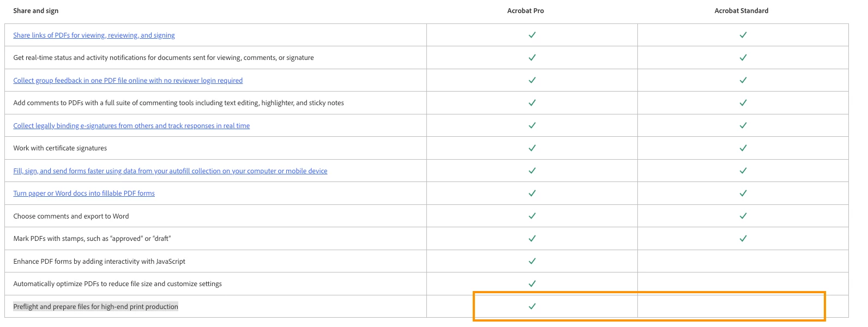Click Acrobat Standard checkmark for stamps row
The height and width of the screenshot is (327, 868).
point(743,238)
